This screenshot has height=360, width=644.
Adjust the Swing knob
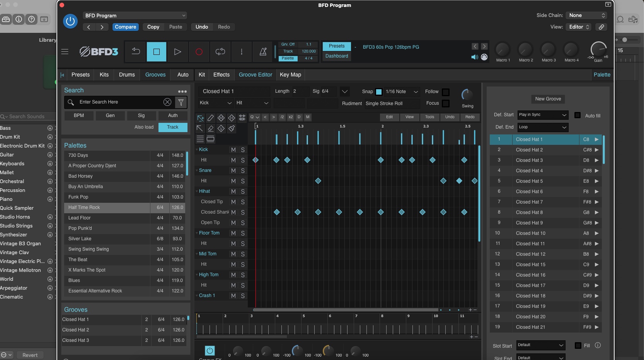[x=467, y=95]
